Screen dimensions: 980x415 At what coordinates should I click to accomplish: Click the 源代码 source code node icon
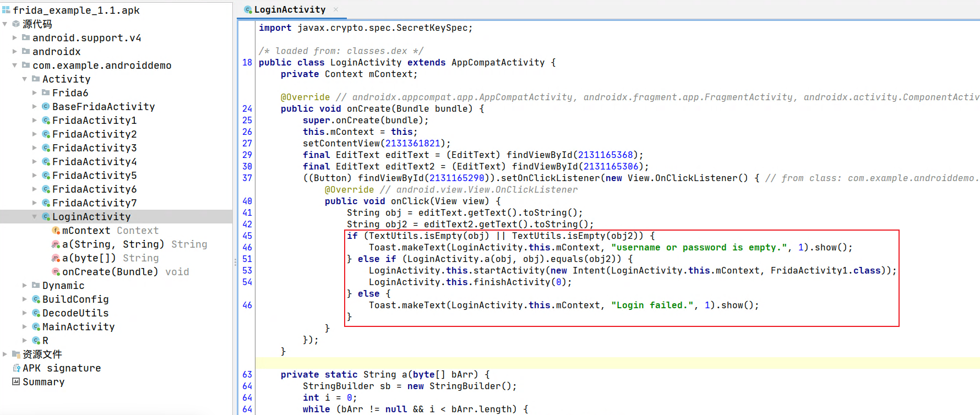16,24
